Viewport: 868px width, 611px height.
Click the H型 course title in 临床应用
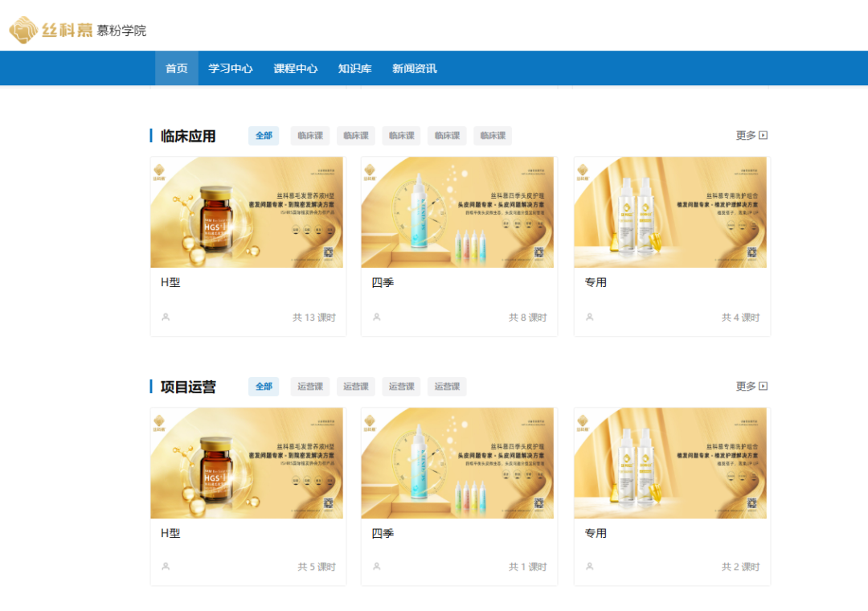170,283
